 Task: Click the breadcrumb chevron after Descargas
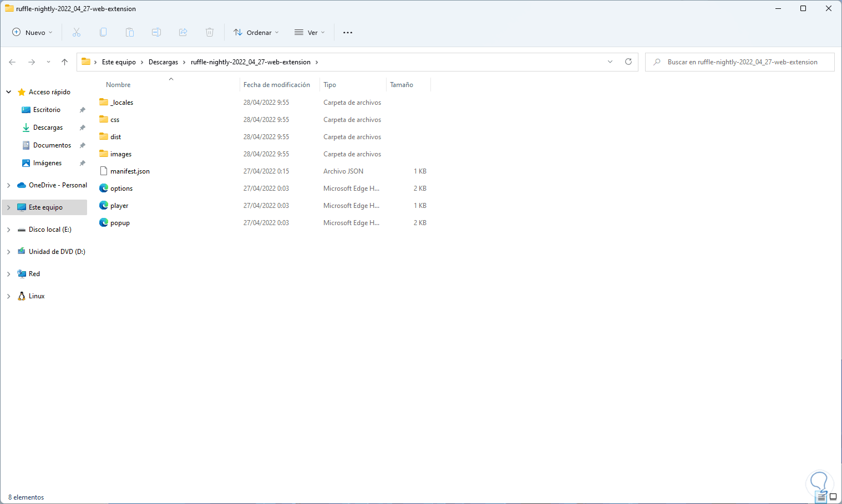point(185,62)
